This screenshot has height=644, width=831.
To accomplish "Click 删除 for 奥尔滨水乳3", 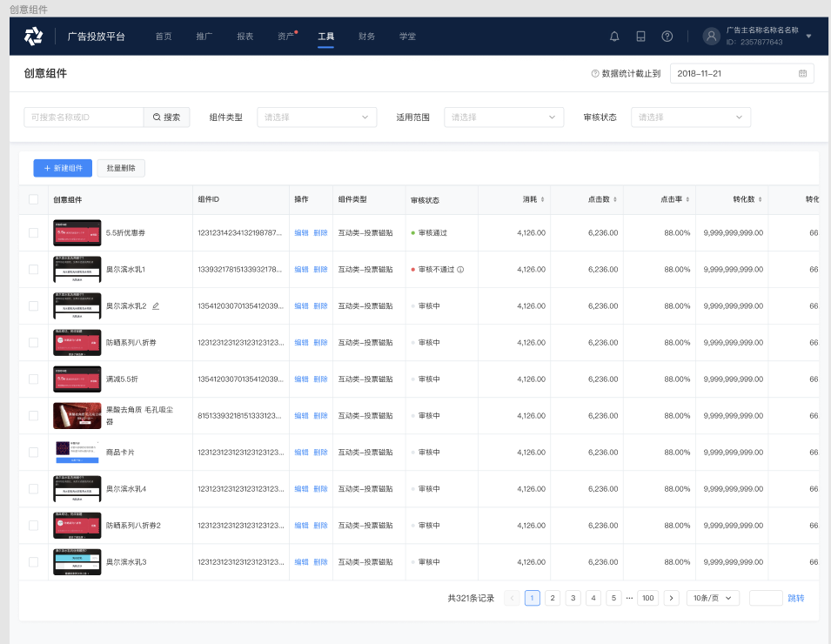I will (x=320, y=562).
